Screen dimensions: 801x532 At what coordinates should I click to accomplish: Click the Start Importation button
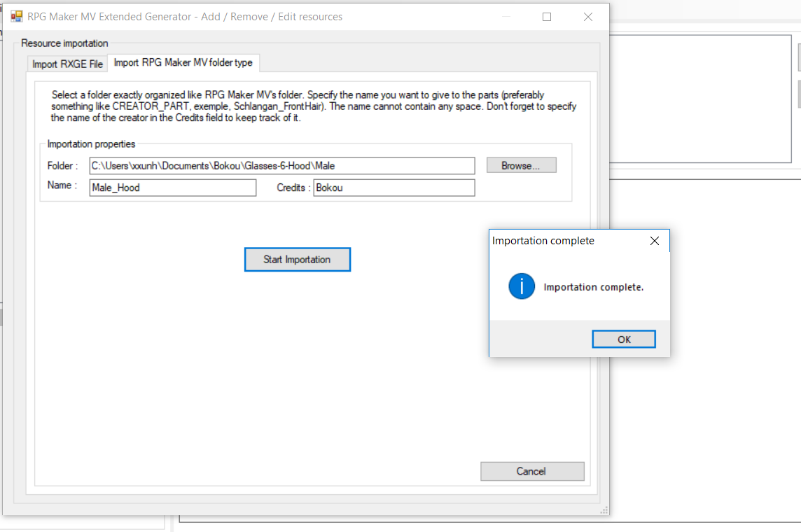[298, 260]
